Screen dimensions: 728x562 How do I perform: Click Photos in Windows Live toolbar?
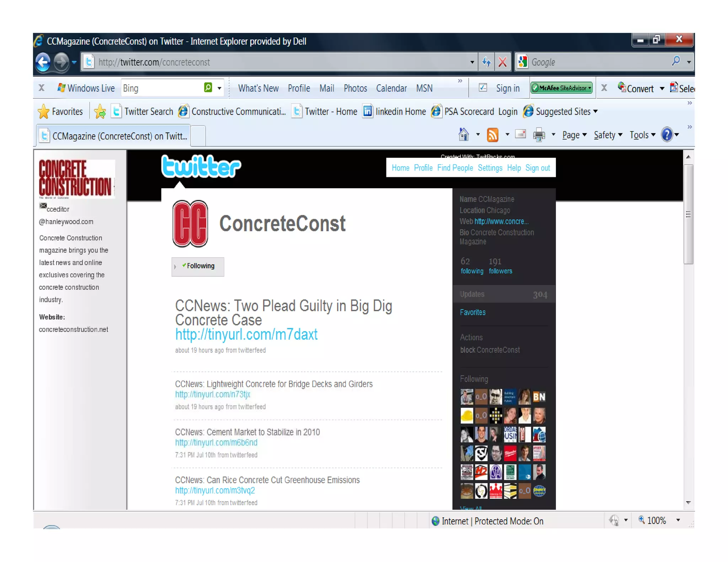pyautogui.click(x=355, y=88)
